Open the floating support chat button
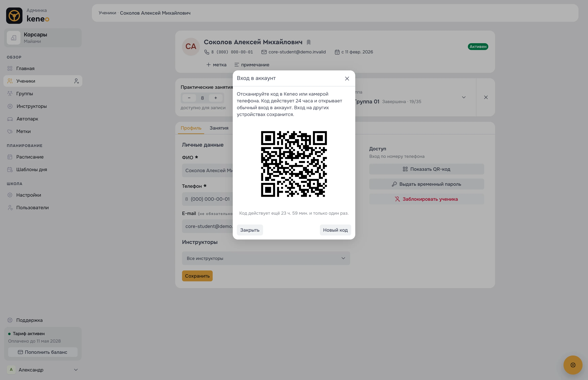 (x=573, y=365)
